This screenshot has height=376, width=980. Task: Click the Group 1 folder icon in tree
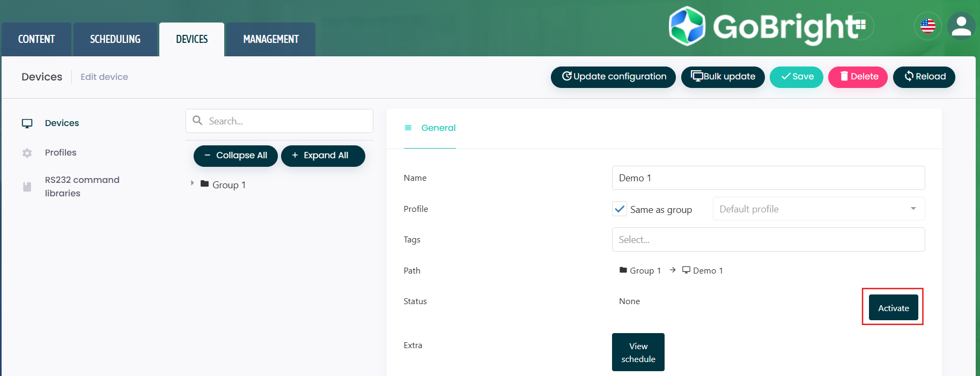tap(204, 184)
